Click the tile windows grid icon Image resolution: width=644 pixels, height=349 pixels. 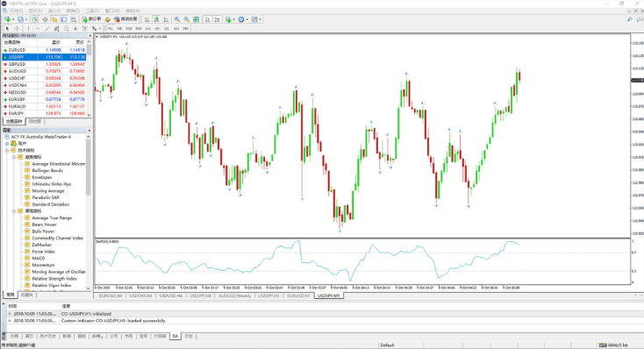pyautogui.click(x=196, y=19)
